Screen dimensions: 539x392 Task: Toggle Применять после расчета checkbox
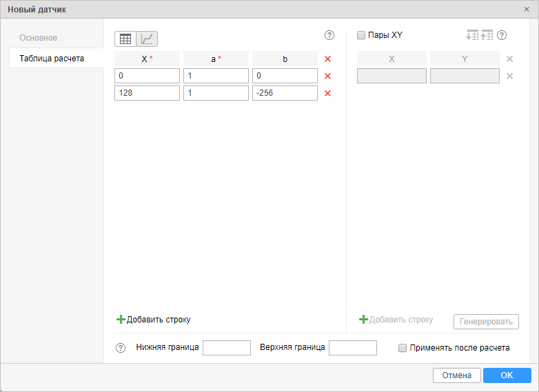[403, 348]
